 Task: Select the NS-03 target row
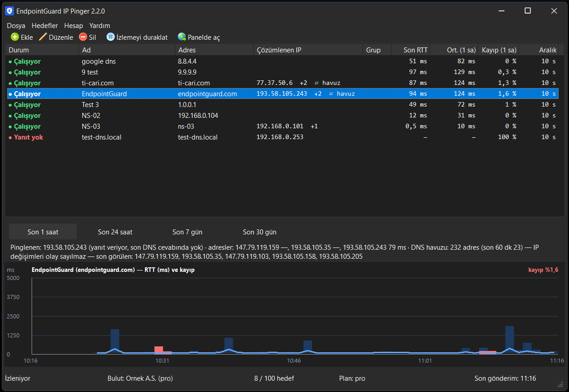tap(282, 126)
